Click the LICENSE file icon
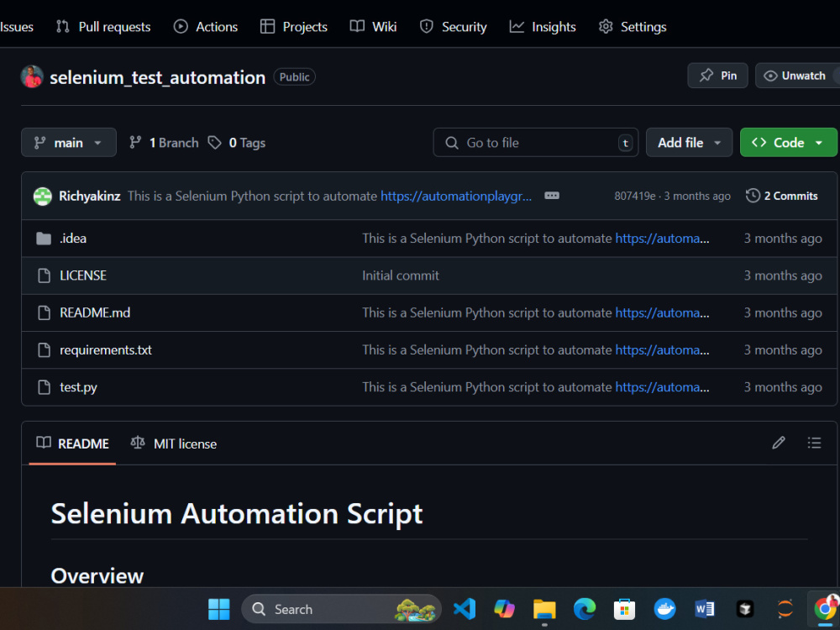Screen dimensions: 840x630 coord(44,276)
